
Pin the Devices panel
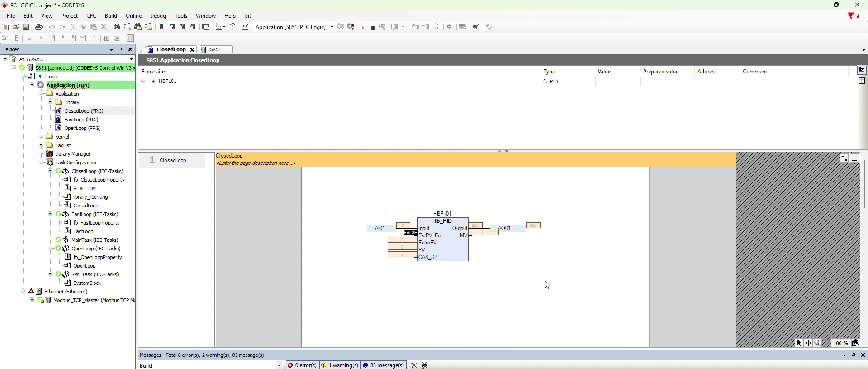tap(121, 49)
